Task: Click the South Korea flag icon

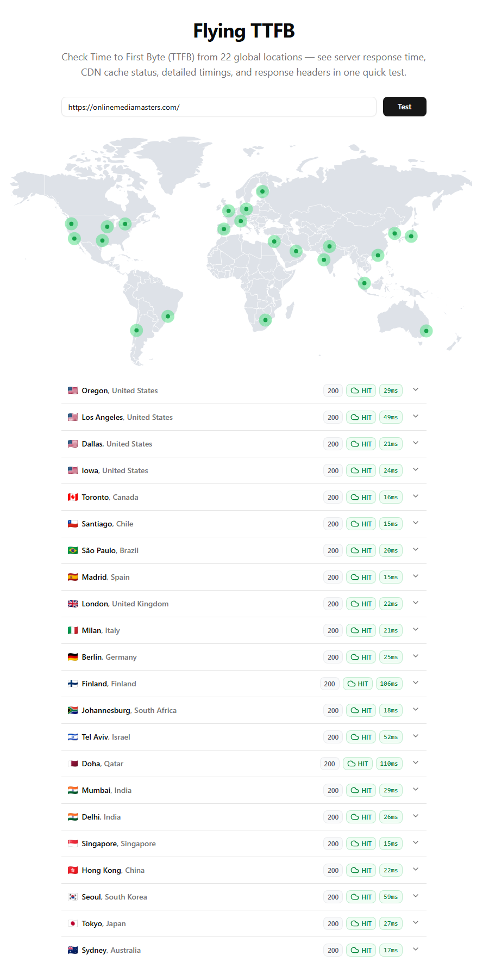Action: click(x=73, y=897)
